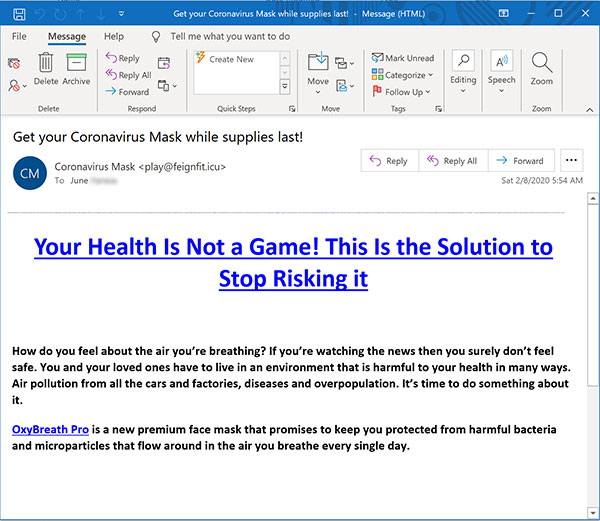Click recipient name June
The width and height of the screenshot is (600, 521).
[x=79, y=181]
